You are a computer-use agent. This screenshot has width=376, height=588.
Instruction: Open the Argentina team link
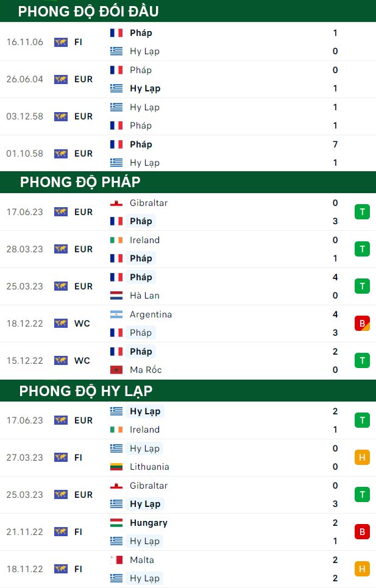[x=151, y=314]
